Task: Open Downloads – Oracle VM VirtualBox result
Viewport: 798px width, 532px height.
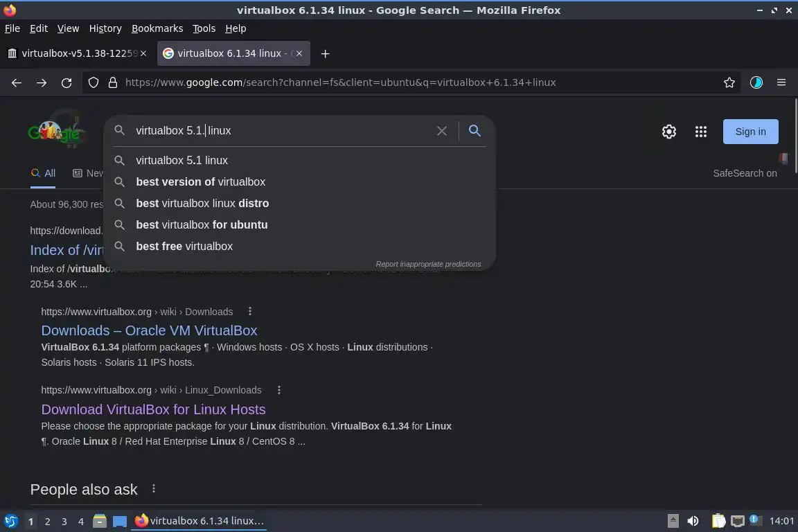Action: pos(149,330)
